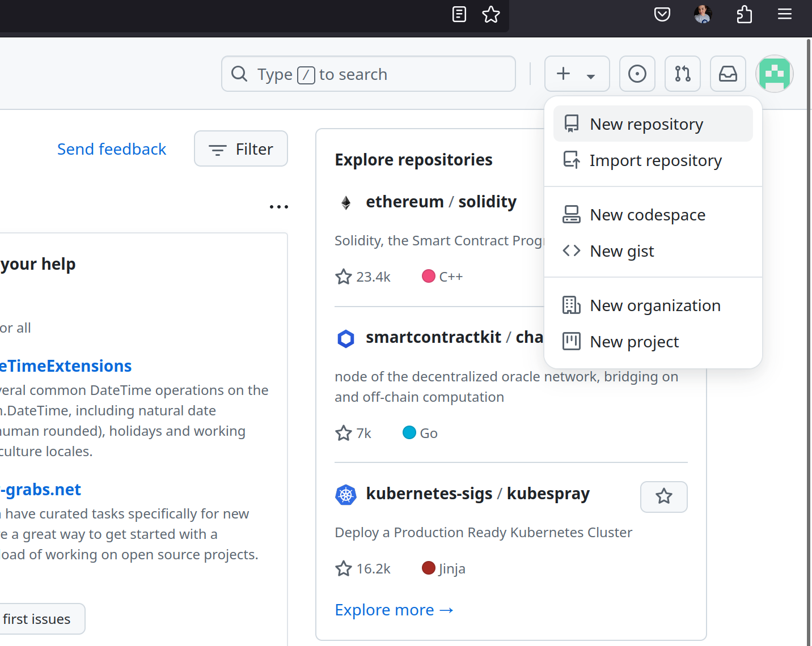This screenshot has width=812, height=646.
Task: Open the GitHub user avatar menu
Action: pos(775,74)
